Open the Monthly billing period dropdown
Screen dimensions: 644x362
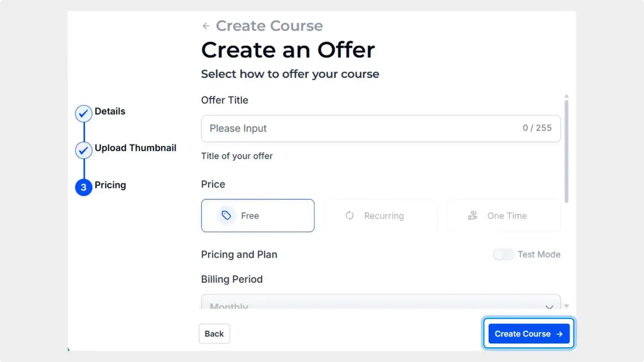tap(380, 305)
